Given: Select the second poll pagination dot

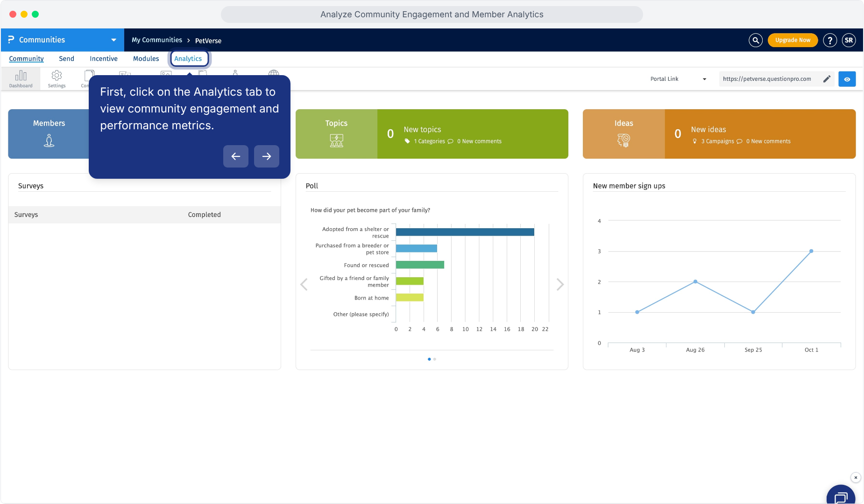Looking at the screenshot, I should pyautogui.click(x=435, y=359).
